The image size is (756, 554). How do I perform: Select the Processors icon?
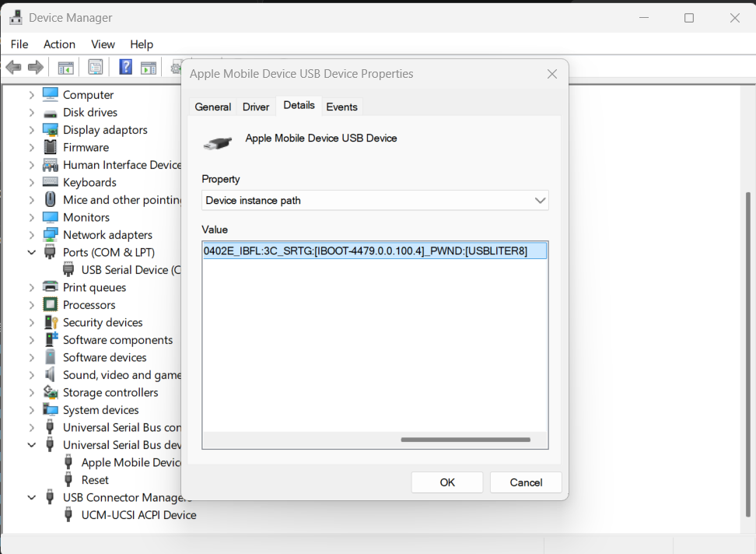click(50, 305)
